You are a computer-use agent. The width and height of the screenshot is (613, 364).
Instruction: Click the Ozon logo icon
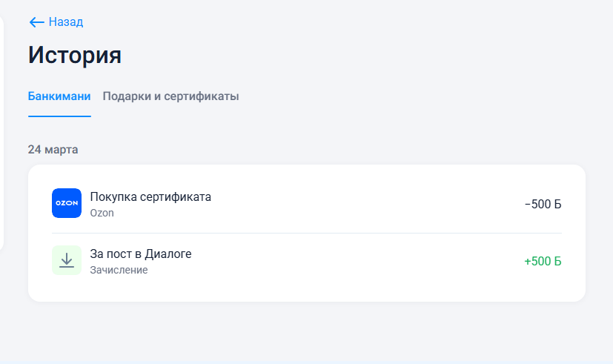click(x=67, y=203)
